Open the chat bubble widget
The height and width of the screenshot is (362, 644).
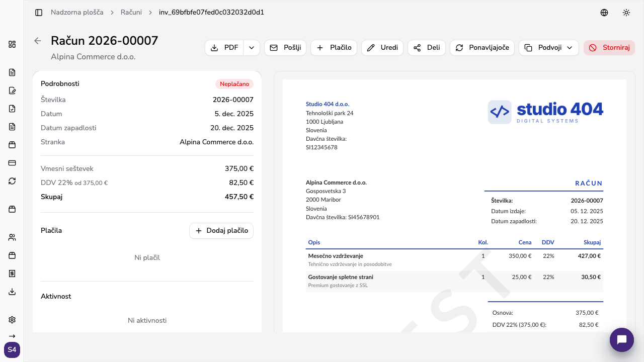[x=621, y=340]
